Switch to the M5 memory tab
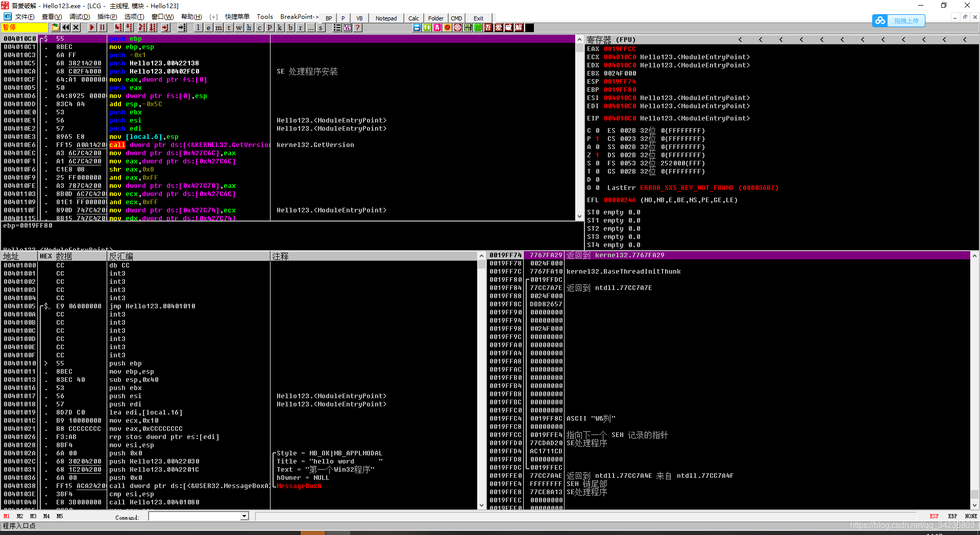Viewport: 980px width, 535px height. 60,516
